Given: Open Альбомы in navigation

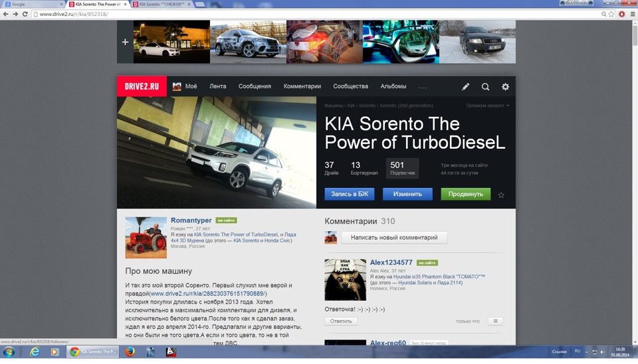Looking at the screenshot, I should 393,86.
